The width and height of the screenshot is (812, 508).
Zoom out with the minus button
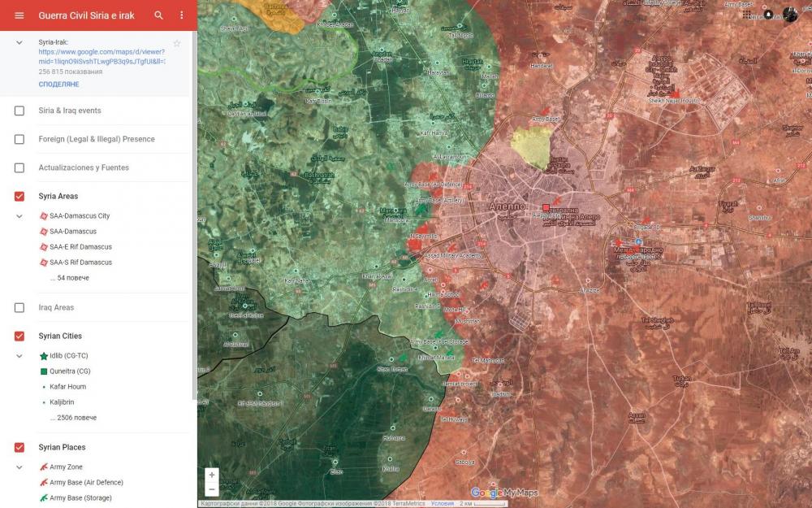click(x=212, y=489)
